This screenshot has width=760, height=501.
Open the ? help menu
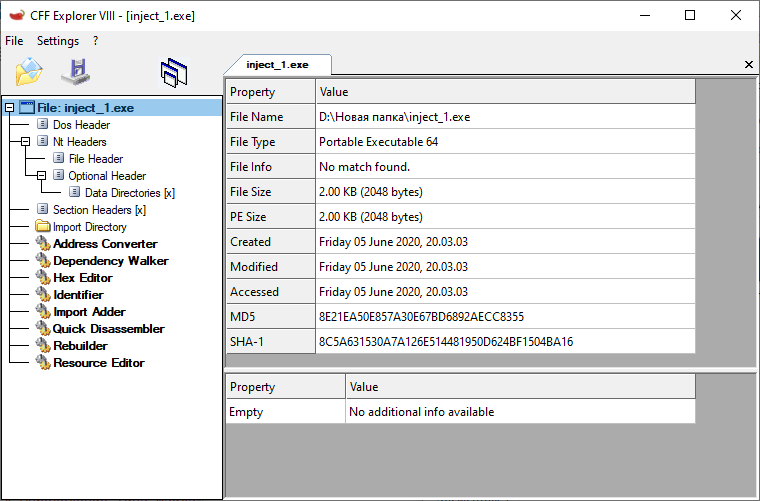tap(95, 41)
